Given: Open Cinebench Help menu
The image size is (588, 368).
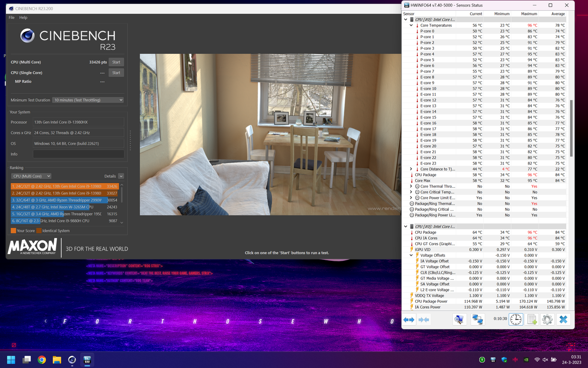Looking at the screenshot, I should [23, 17].
